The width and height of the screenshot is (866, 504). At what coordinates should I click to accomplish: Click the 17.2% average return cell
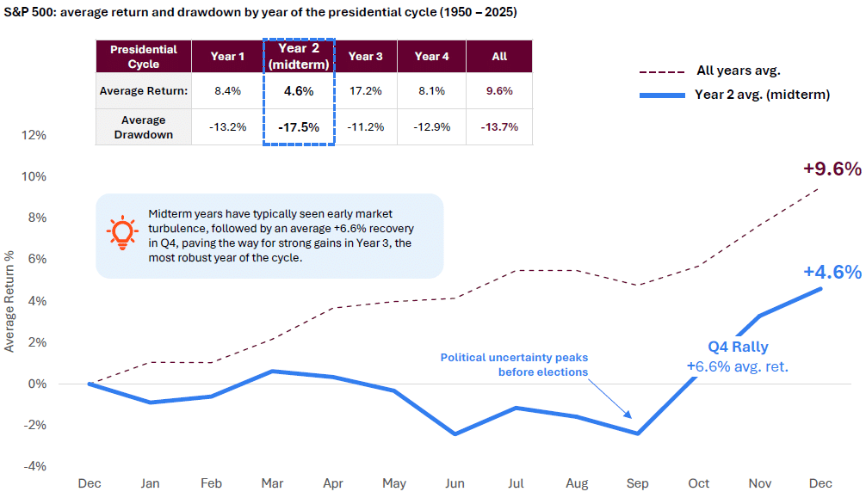[366, 90]
